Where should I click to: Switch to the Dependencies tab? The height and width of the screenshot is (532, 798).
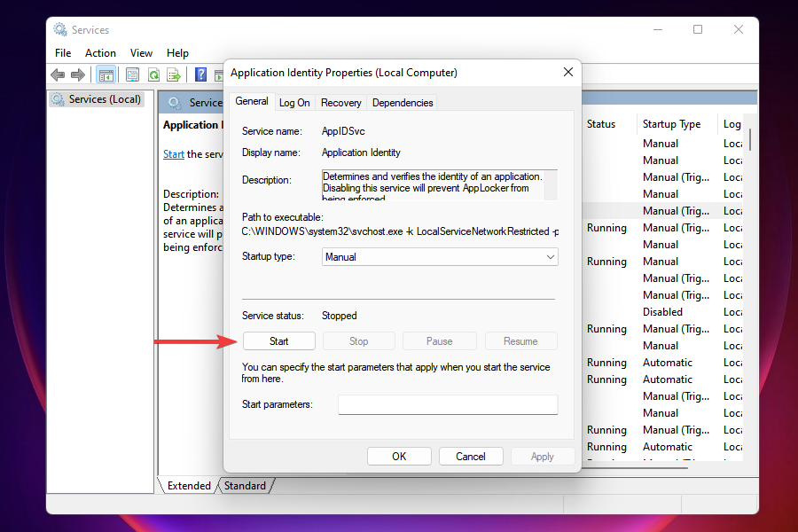pyautogui.click(x=403, y=103)
